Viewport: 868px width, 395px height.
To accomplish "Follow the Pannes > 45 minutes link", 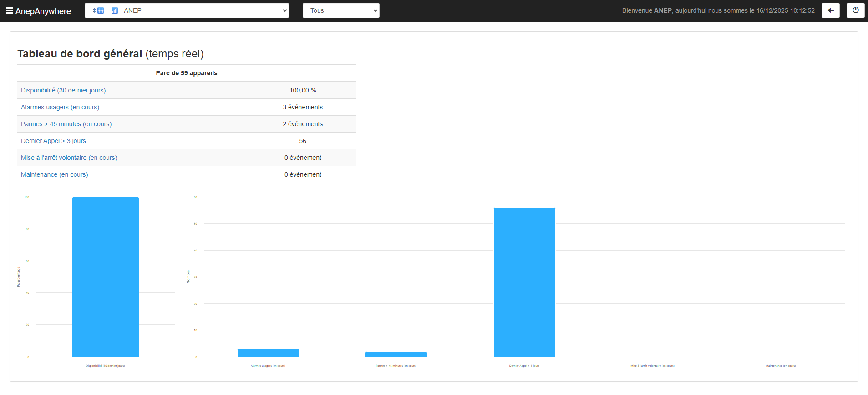I will 66,124.
